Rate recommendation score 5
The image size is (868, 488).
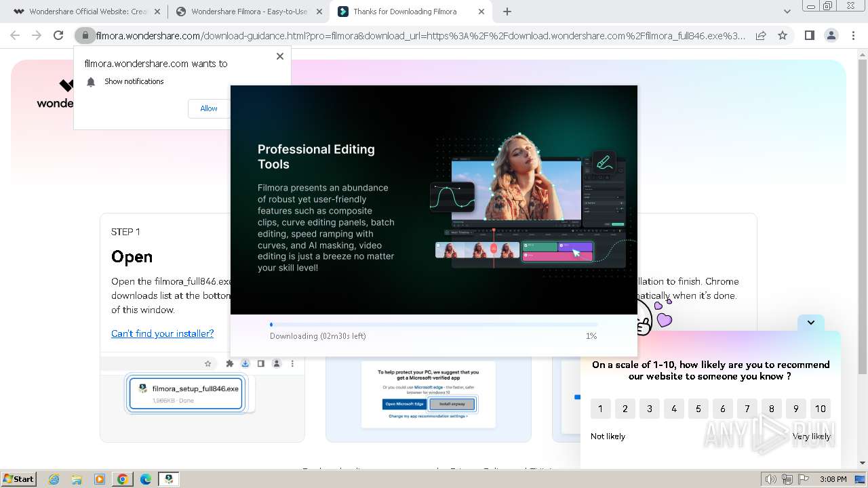point(698,409)
